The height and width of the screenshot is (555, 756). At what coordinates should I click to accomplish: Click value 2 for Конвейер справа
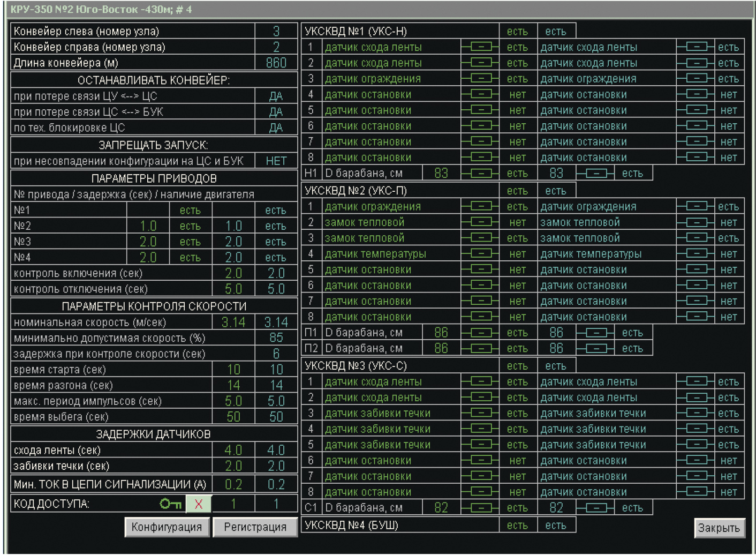276,47
